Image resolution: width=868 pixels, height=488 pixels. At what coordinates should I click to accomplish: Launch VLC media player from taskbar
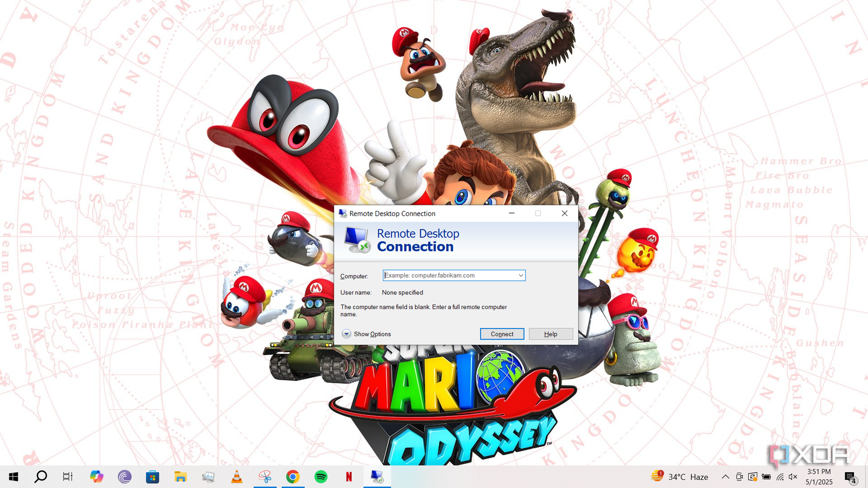pyautogui.click(x=237, y=477)
